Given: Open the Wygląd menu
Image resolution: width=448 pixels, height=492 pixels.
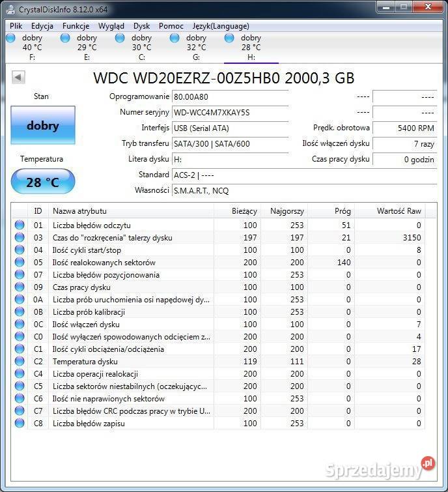Looking at the screenshot, I should (111, 26).
